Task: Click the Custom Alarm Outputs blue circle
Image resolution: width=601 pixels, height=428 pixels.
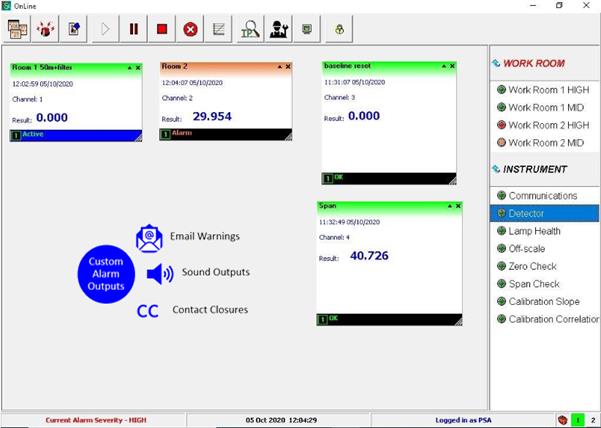Action: pos(106,274)
